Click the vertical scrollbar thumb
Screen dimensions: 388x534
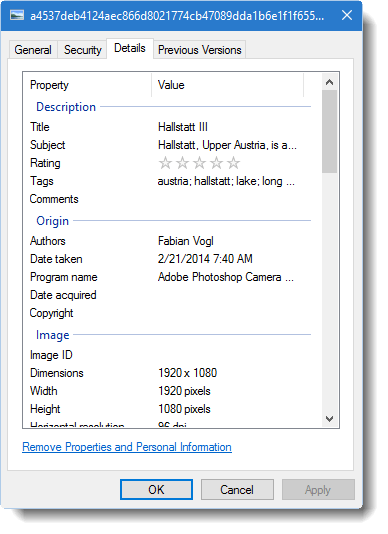point(329,131)
